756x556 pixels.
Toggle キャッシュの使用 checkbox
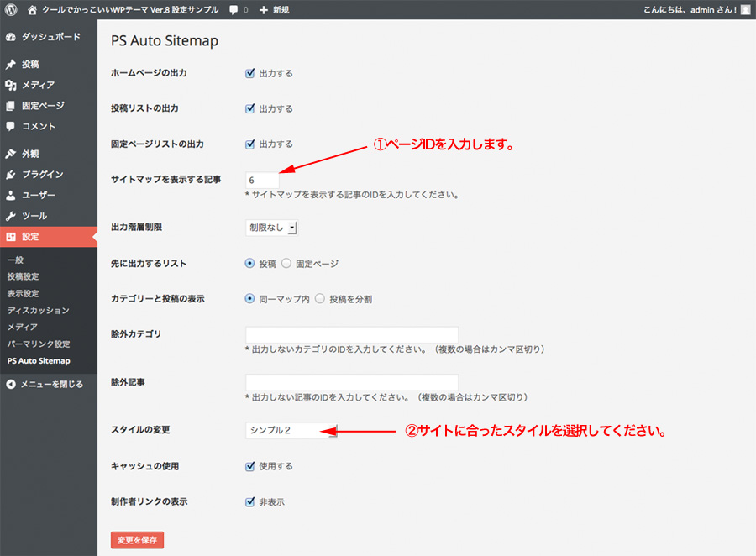point(249,466)
